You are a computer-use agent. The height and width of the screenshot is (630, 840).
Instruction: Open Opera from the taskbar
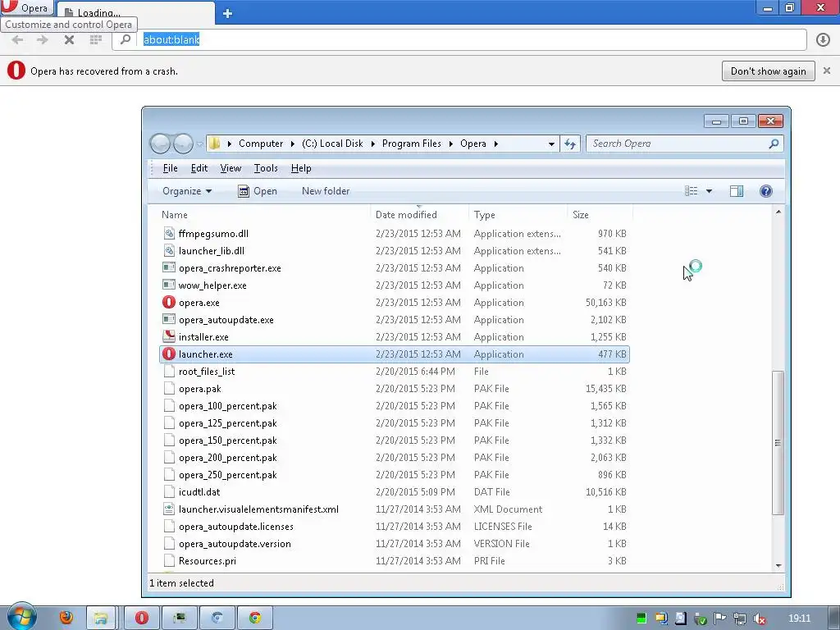point(141,618)
